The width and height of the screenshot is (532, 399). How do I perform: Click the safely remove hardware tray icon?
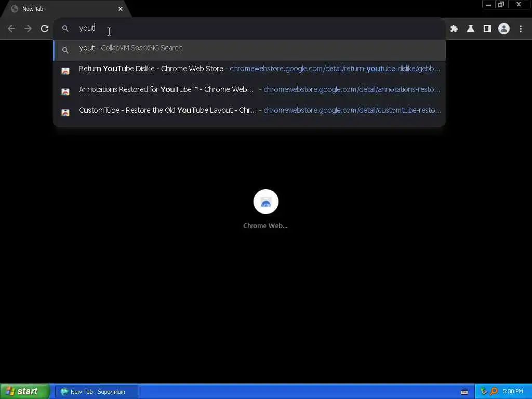coord(484,392)
